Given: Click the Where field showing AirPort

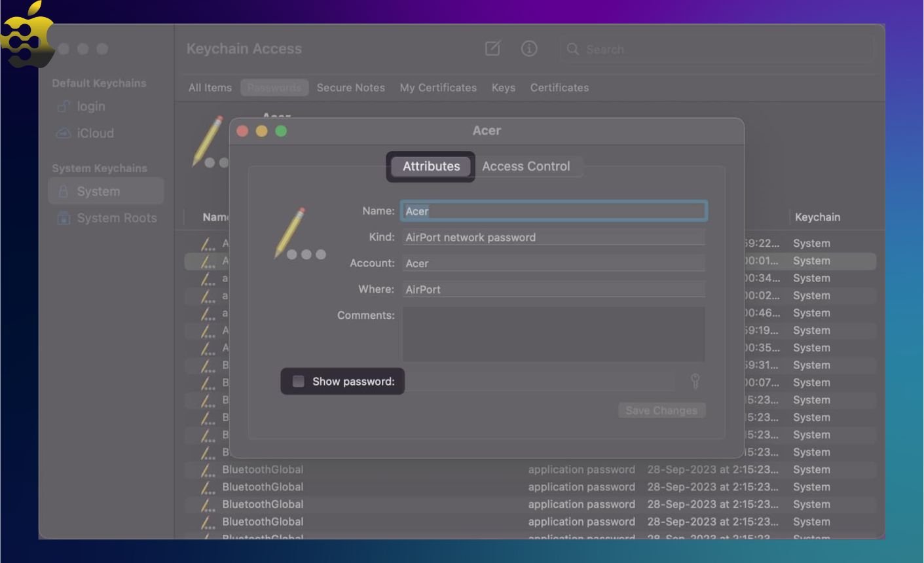Looking at the screenshot, I should pos(553,289).
